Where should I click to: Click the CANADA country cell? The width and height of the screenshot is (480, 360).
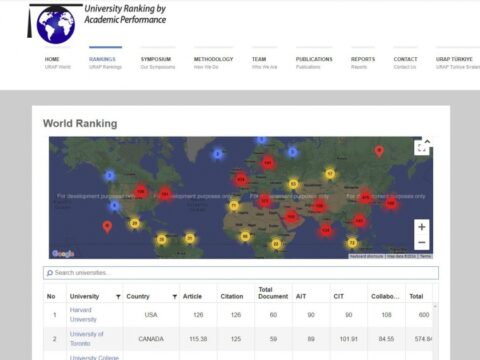pyautogui.click(x=151, y=339)
